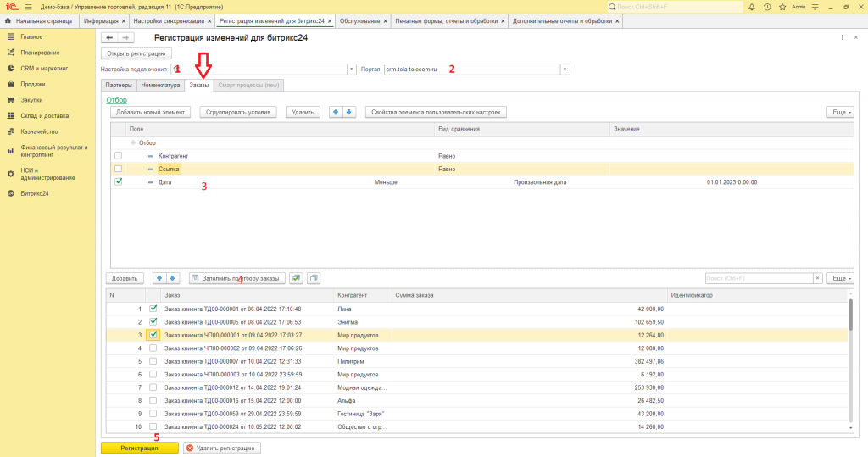Open Склад и доставка sidebar section

(45, 116)
